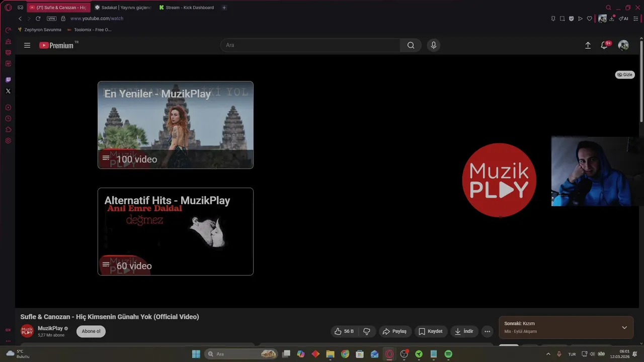
Task: Switch to Stream - Kick Dashboard tab
Action: (187, 8)
